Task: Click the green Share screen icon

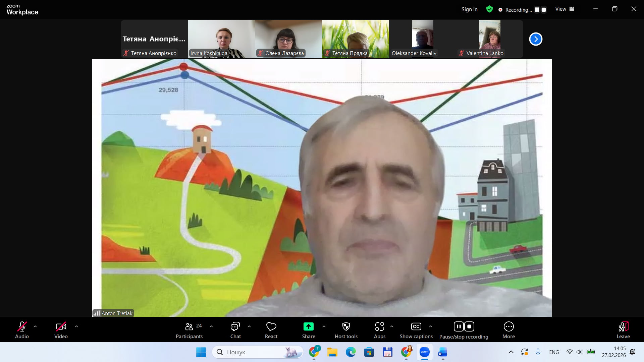Action: pyautogui.click(x=308, y=326)
